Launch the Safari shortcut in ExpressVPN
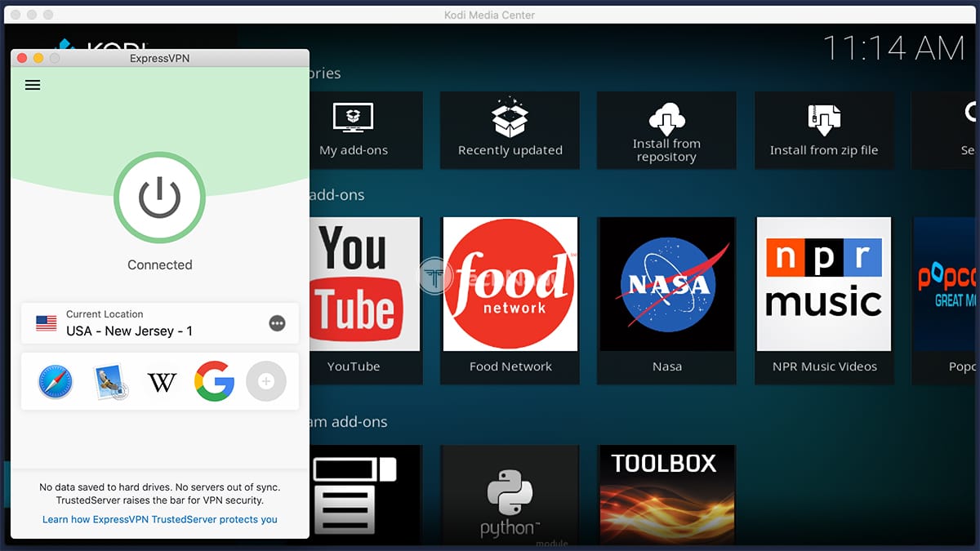The height and width of the screenshot is (551, 980). tap(56, 381)
